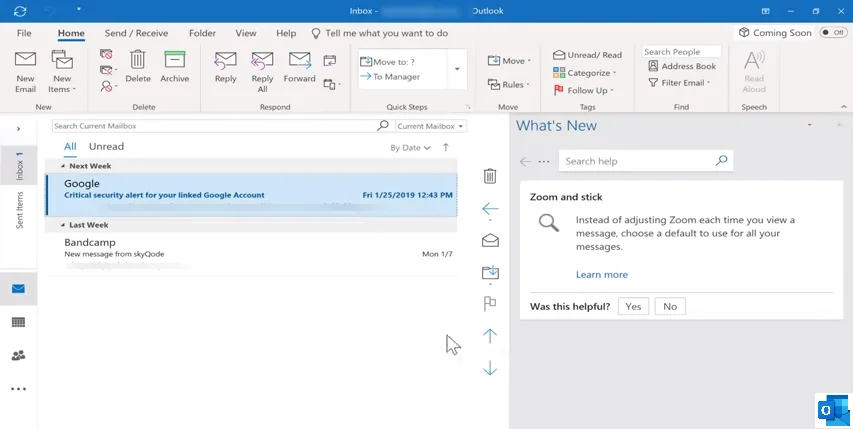Image resolution: width=853 pixels, height=429 pixels.
Task: Open the Current Mailbox scope dropdown
Action: [x=431, y=127]
